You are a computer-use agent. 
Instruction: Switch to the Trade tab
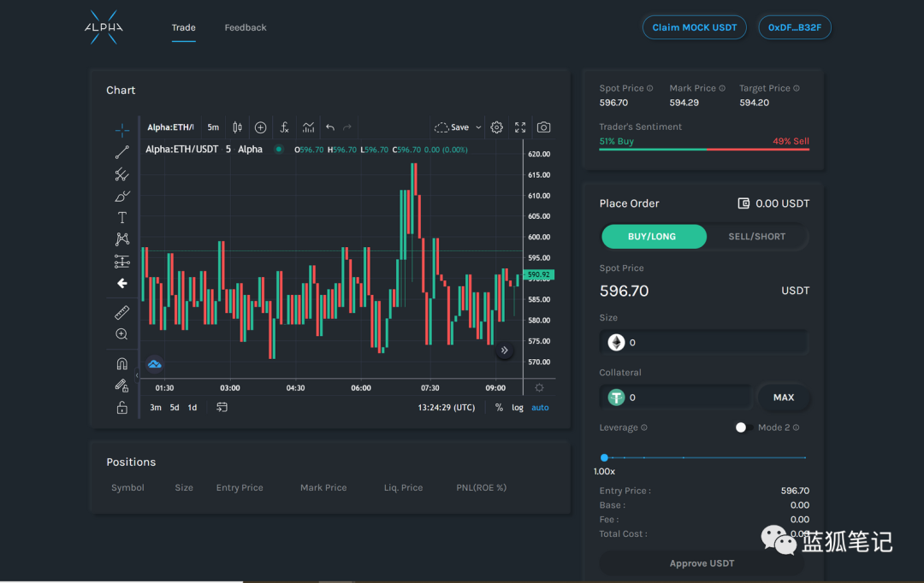(184, 27)
